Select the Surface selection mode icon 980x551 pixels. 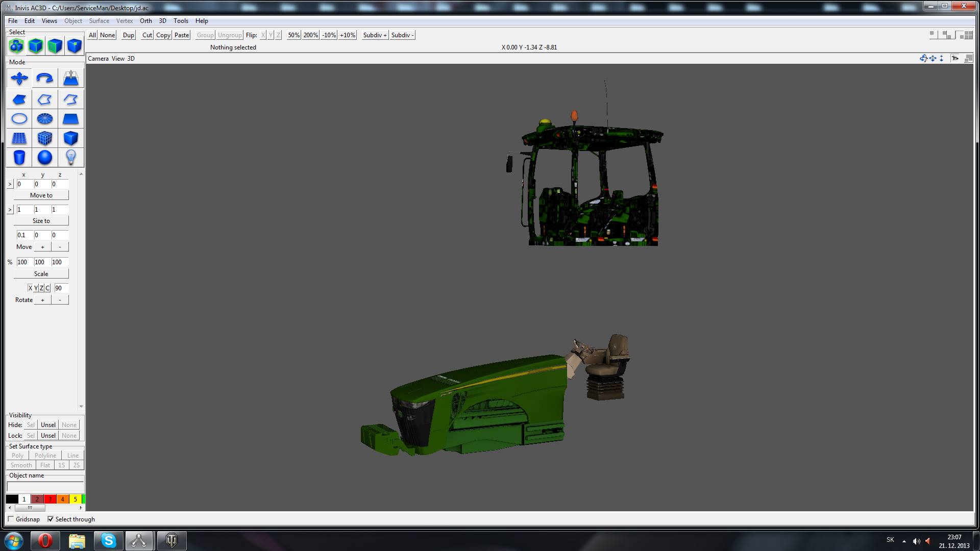[x=55, y=46]
